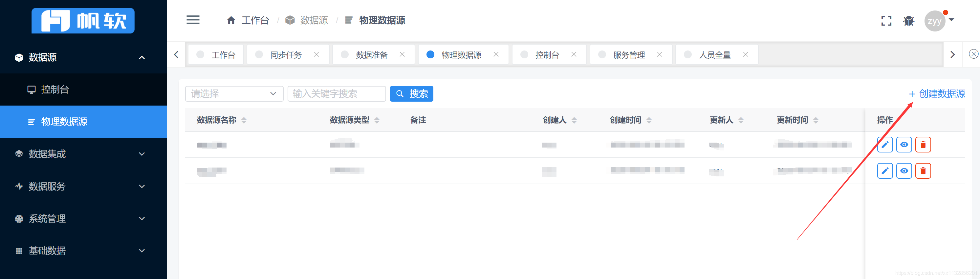Close the 控制台 tab
The image size is (980, 279).
[x=574, y=54]
